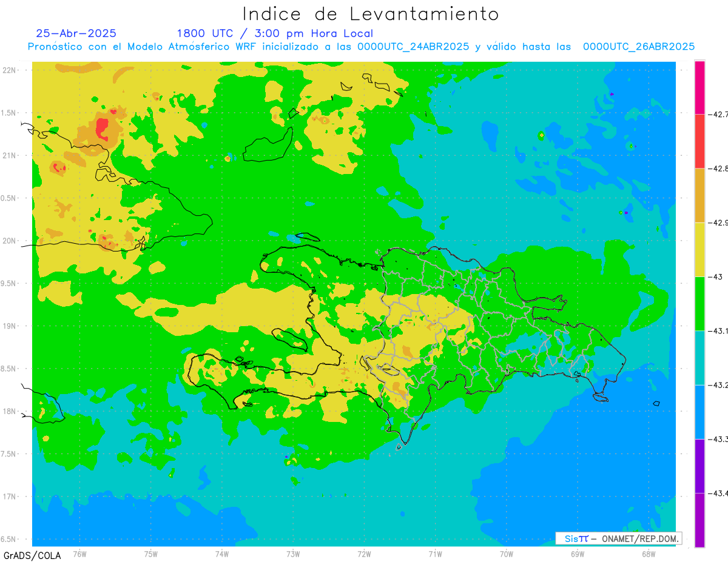Click '1800 UTC / 3:00 pm Hora Local'
The width and height of the screenshot is (728, 562).
coord(275,34)
